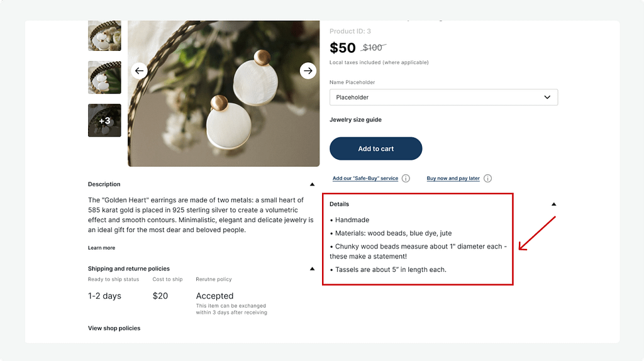644x361 pixels.
Task: Click the Description section heading
Action: 104,184
